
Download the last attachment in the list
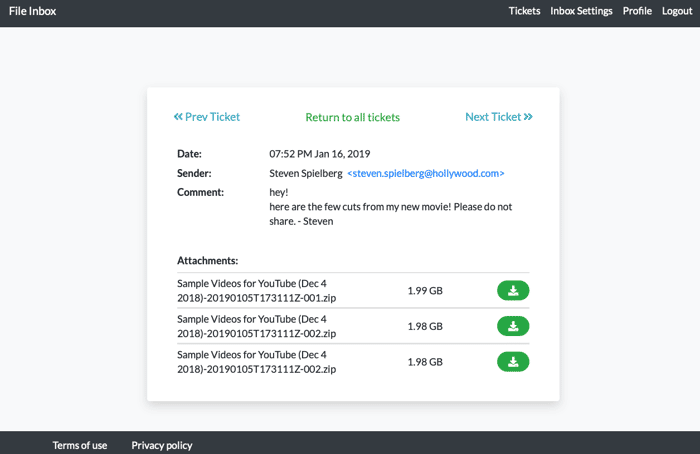[513, 362]
